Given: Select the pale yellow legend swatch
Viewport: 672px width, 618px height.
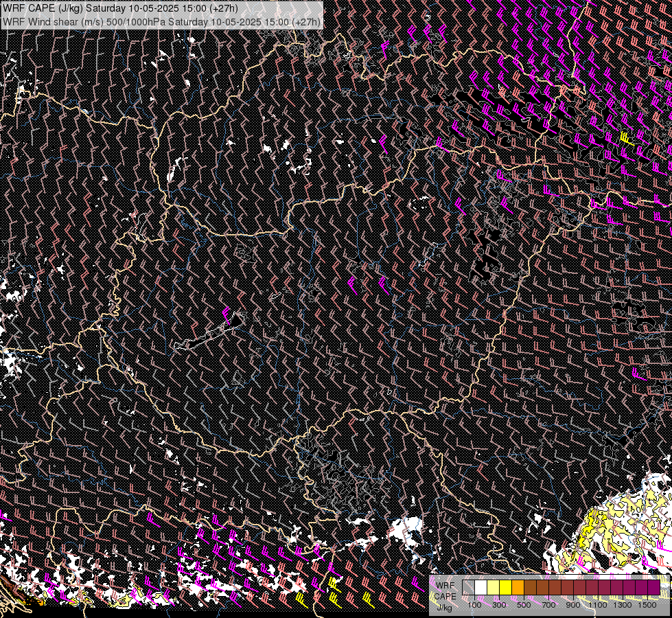Looking at the screenshot, I should click(x=494, y=588).
